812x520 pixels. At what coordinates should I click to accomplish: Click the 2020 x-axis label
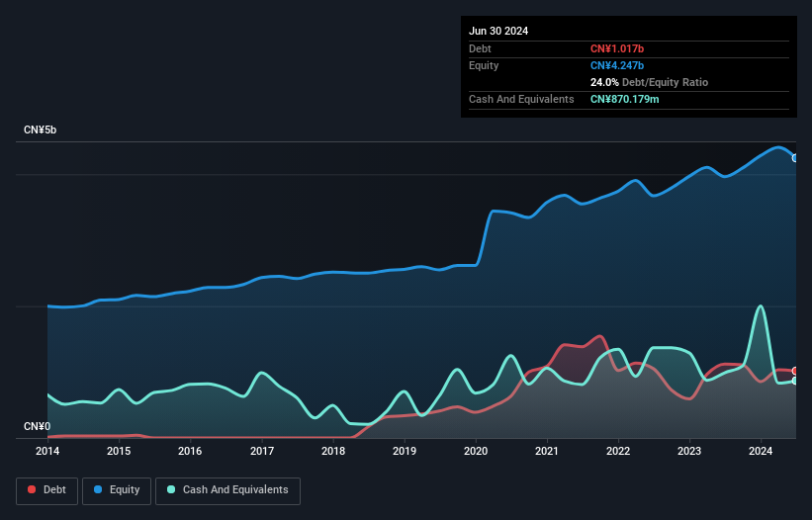(x=476, y=452)
